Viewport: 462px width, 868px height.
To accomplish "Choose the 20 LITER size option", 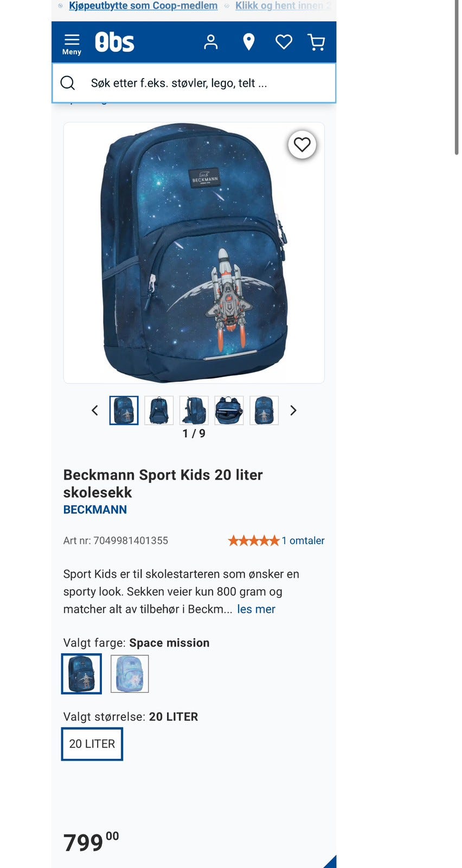I will tap(92, 744).
